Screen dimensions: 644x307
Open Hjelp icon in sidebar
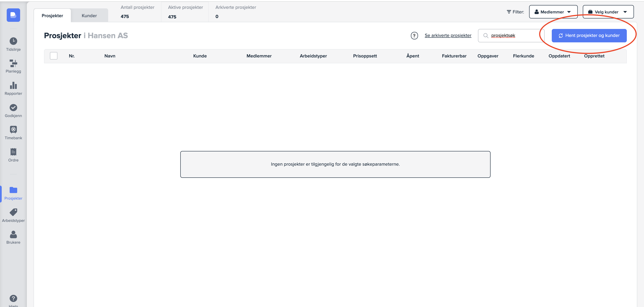pos(13,298)
